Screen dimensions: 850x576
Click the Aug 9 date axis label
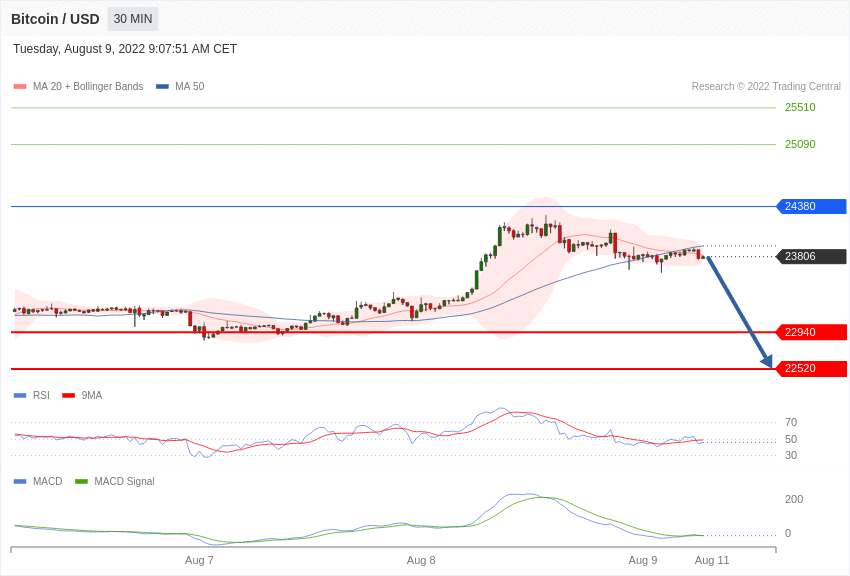point(643,560)
